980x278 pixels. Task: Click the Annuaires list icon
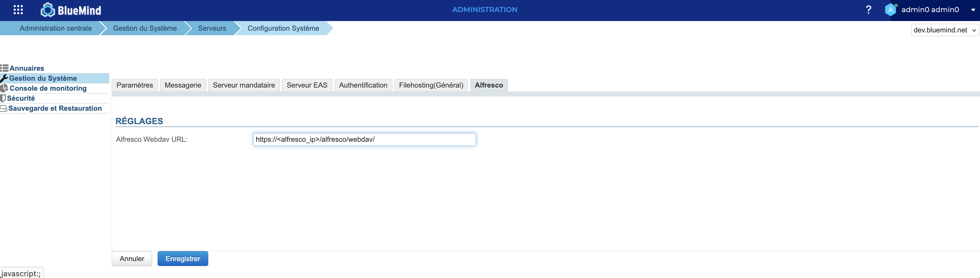tap(4, 68)
